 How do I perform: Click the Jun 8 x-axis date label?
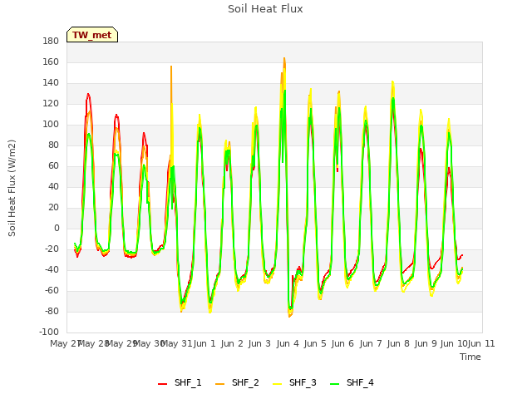pos(398,343)
